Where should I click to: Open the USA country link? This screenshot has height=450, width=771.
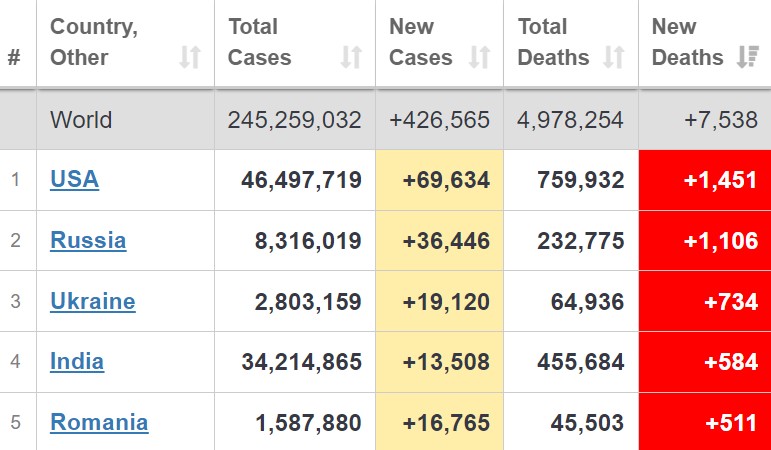tap(74, 180)
